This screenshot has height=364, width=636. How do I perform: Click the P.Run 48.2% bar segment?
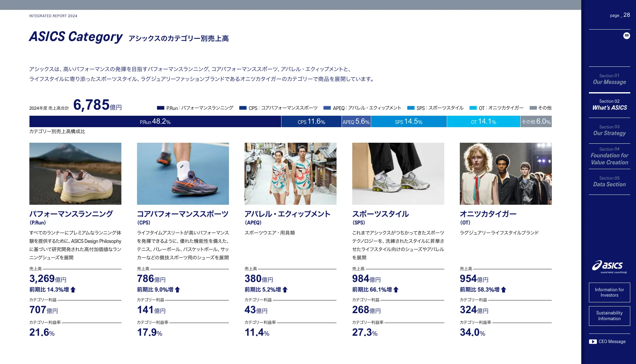[x=155, y=121]
